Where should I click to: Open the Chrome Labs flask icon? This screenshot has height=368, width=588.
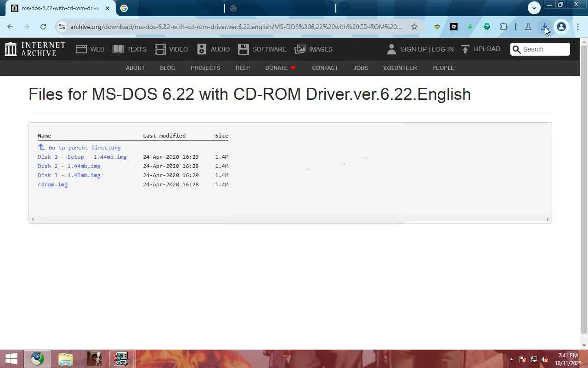click(528, 27)
